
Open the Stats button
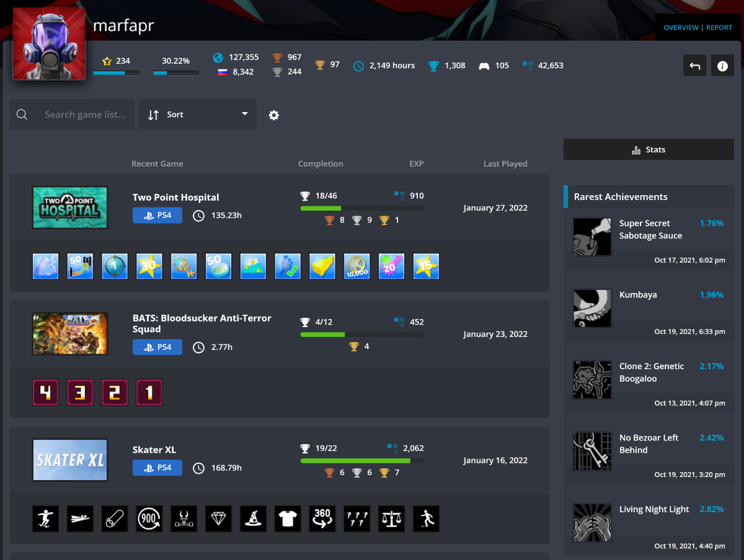tap(649, 150)
